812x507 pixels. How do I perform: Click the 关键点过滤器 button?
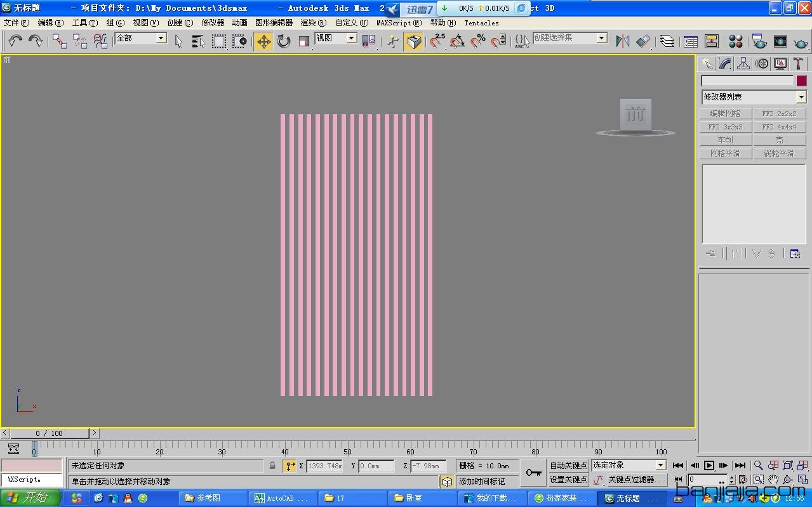pos(636,480)
